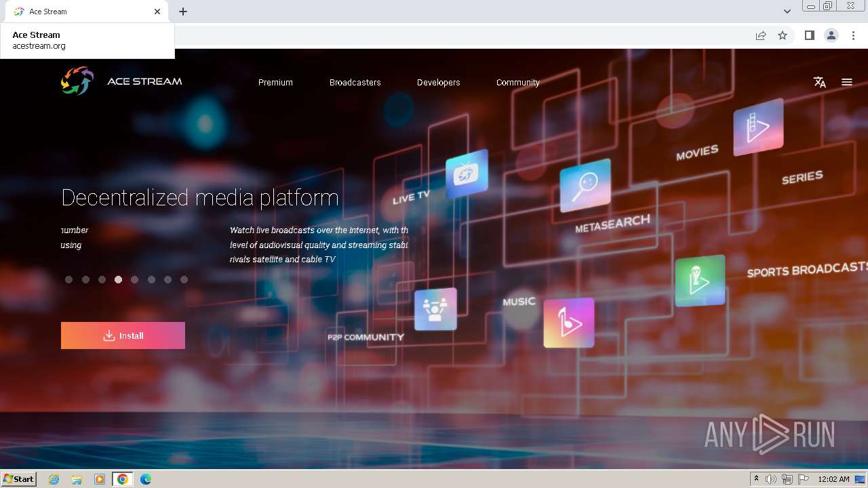This screenshot has height=488, width=868.
Task: Click the P2P COMMUNITY label
Action: point(366,337)
